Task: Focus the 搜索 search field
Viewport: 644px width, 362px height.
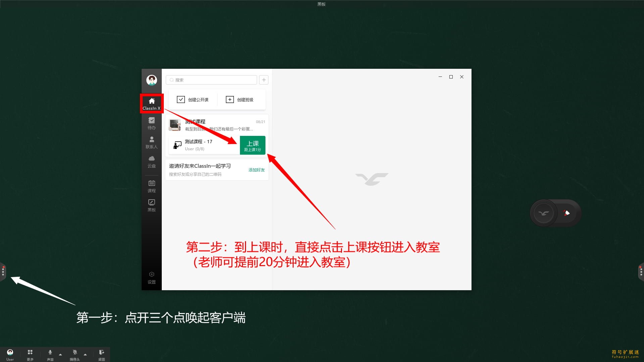Action: click(211, 80)
